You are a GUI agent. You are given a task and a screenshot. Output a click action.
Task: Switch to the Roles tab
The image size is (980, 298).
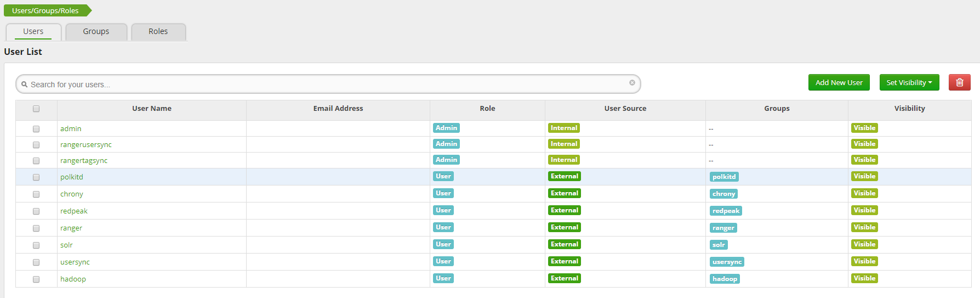click(x=158, y=31)
